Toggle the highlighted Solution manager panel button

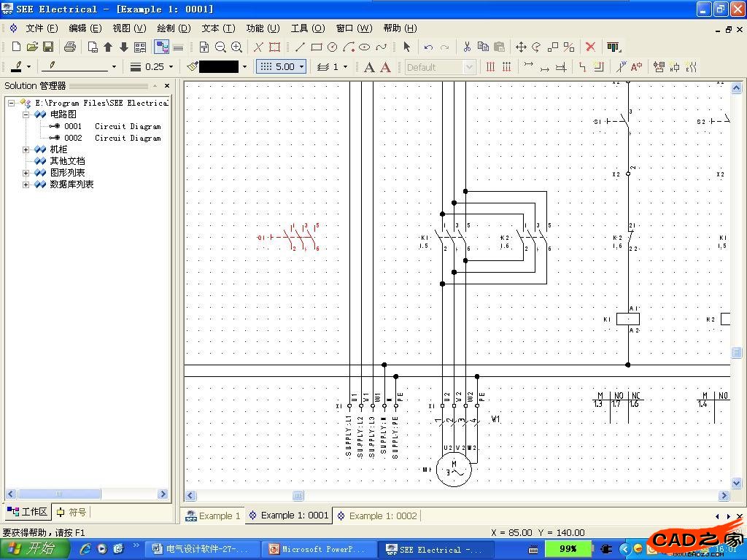162,47
